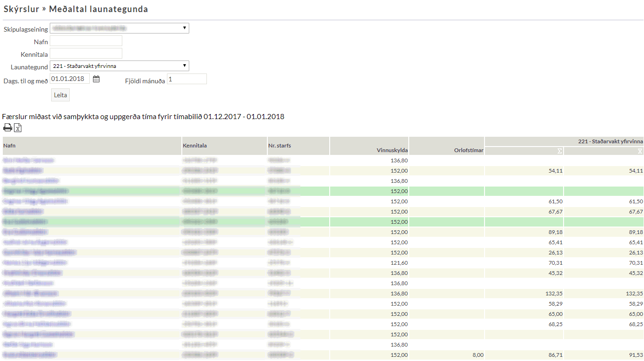This screenshot has height=361, width=644.
Task: Select the Fjöldi mánuða input field
Action: pyautogui.click(x=186, y=79)
